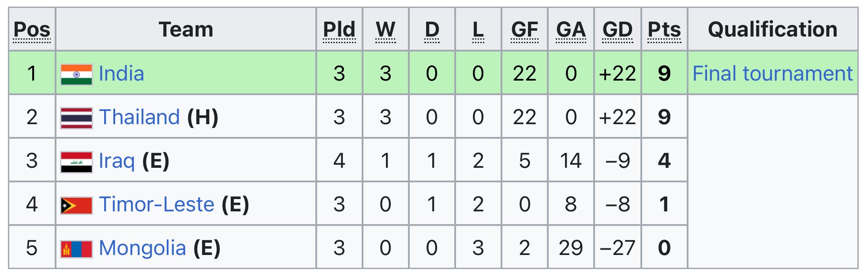This screenshot has height=277, width=868.
Task: Click the Pts column header abbreviation
Action: [x=664, y=30]
